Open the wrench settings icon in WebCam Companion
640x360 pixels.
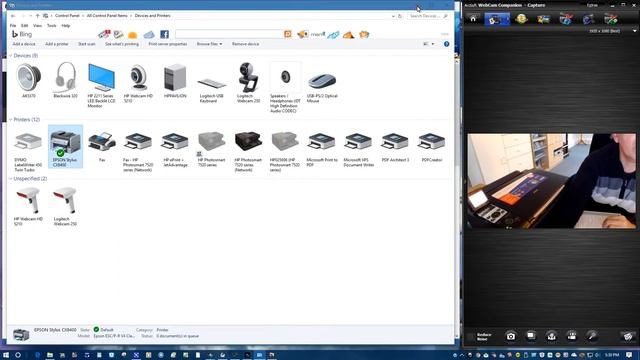592,336
